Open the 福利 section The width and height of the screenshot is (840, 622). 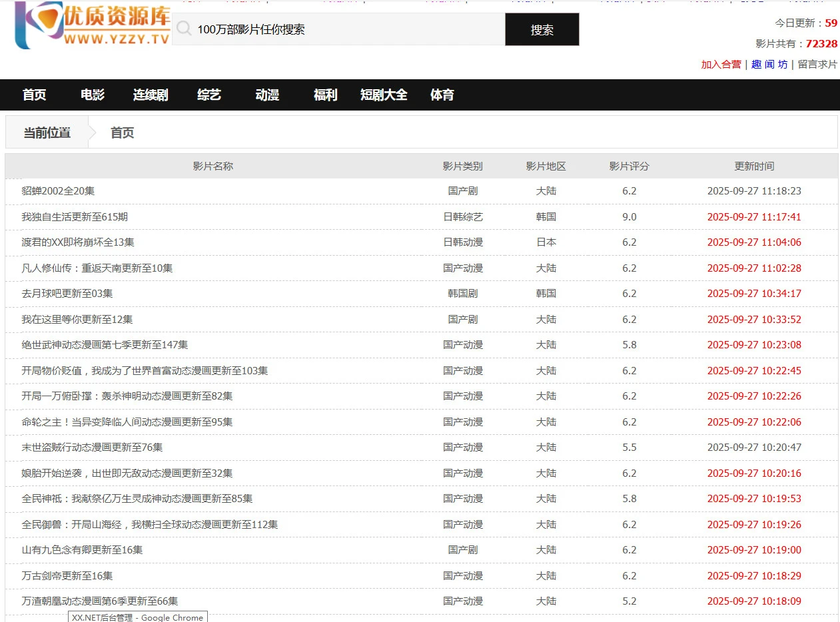point(324,95)
